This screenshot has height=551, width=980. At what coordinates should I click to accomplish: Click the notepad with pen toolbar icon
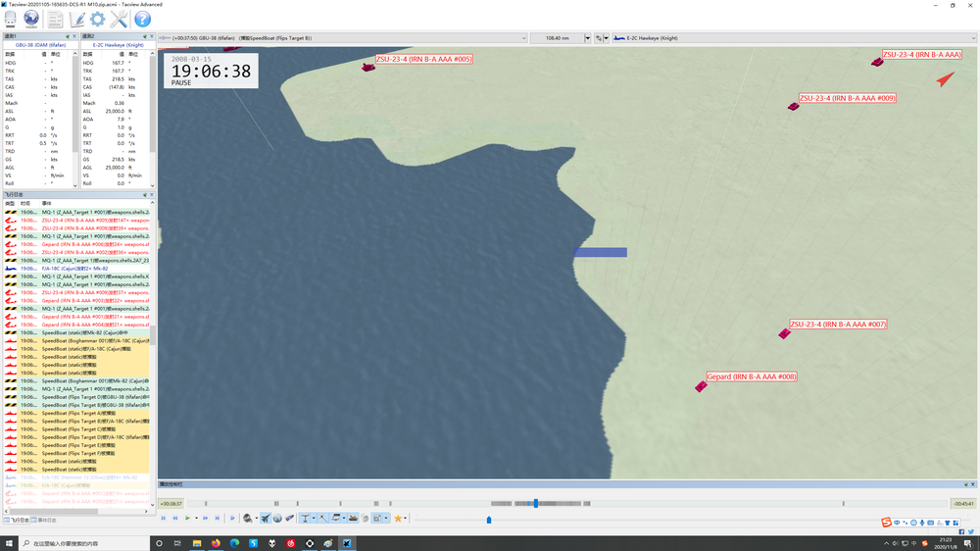tap(76, 20)
